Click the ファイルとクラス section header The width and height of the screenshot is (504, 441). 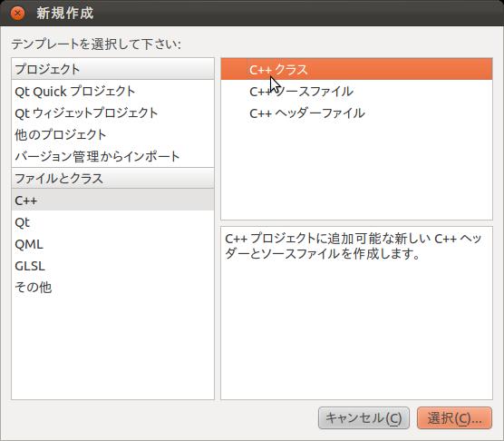tap(112, 178)
